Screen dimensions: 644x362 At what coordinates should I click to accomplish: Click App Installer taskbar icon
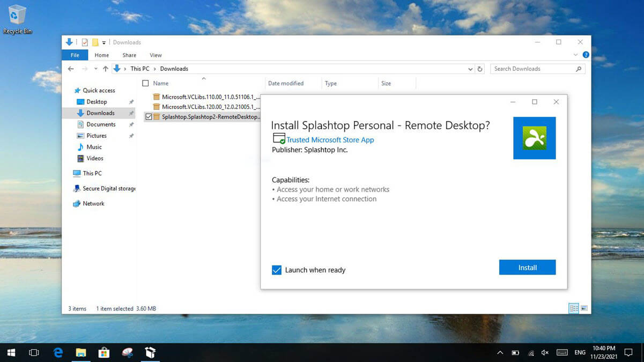[x=150, y=352]
